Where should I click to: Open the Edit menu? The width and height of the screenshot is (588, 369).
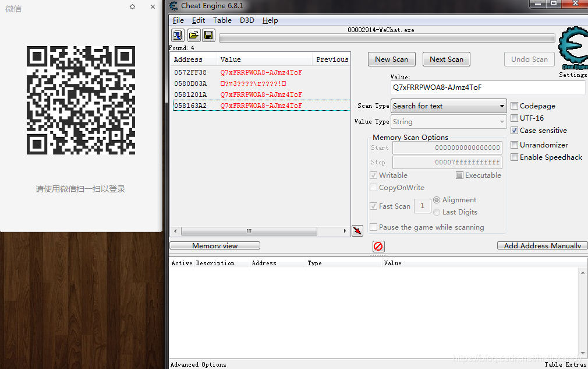(199, 20)
